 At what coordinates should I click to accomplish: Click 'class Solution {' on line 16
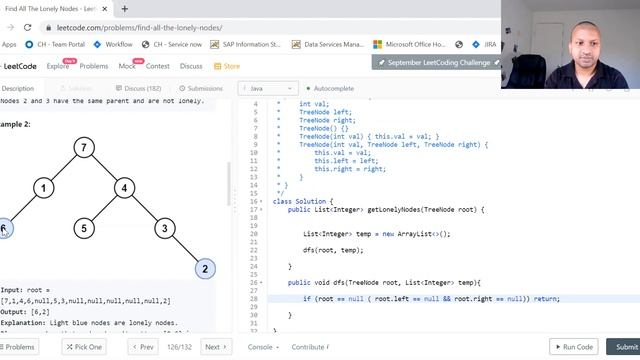[x=303, y=202]
